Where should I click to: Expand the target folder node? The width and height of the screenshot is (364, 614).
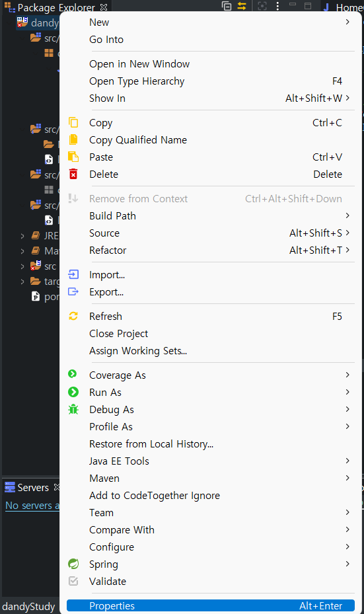click(x=22, y=282)
